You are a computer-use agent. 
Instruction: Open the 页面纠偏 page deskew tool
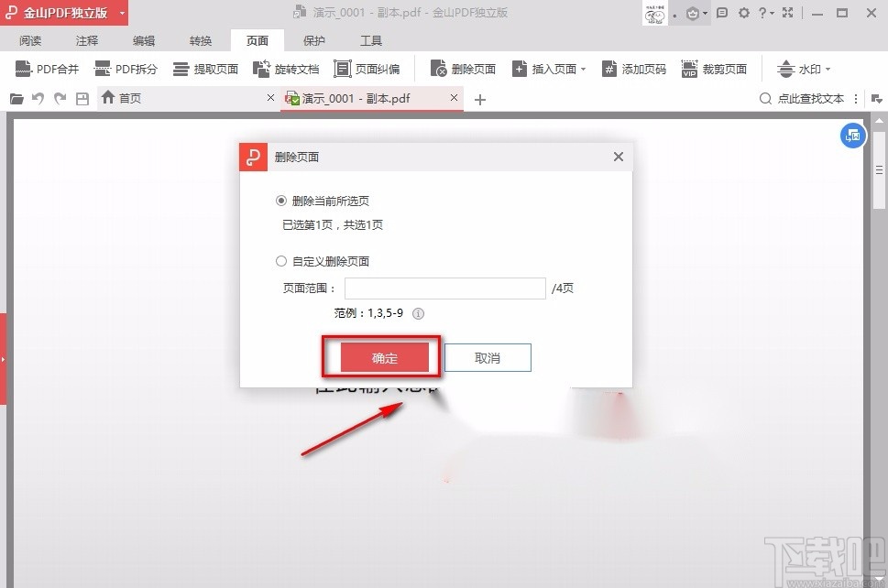367,68
